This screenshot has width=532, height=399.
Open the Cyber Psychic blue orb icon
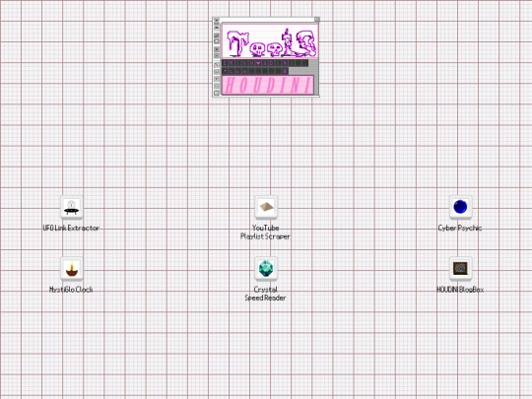[460, 207]
